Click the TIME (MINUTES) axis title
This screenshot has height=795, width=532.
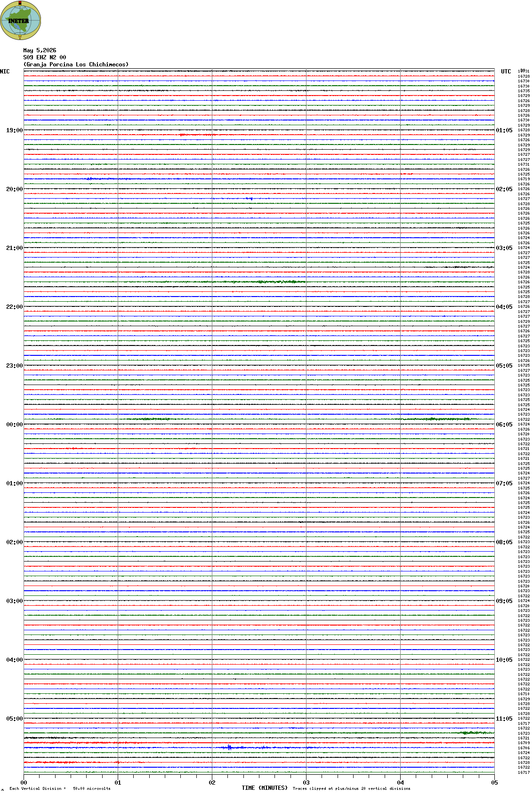pyautogui.click(x=265, y=788)
